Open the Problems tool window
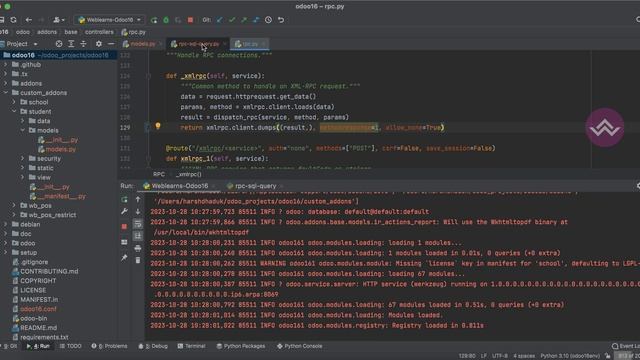The image size is (640, 360). [x=109, y=346]
